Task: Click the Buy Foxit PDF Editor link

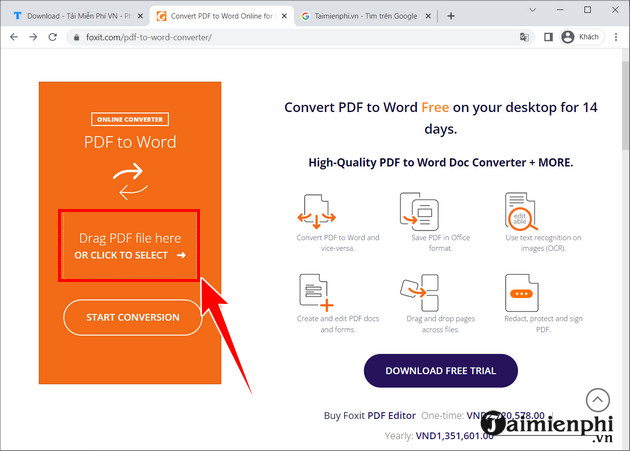Action: (x=370, y=416)
